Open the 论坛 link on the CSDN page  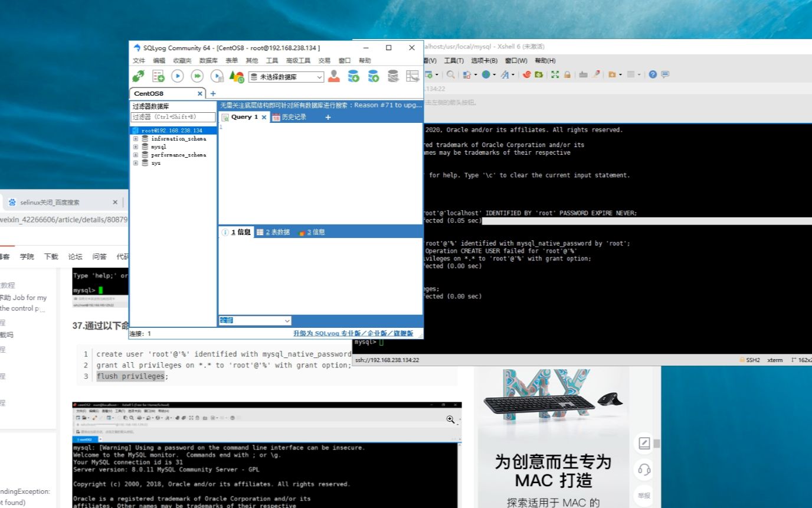(75, 256)
